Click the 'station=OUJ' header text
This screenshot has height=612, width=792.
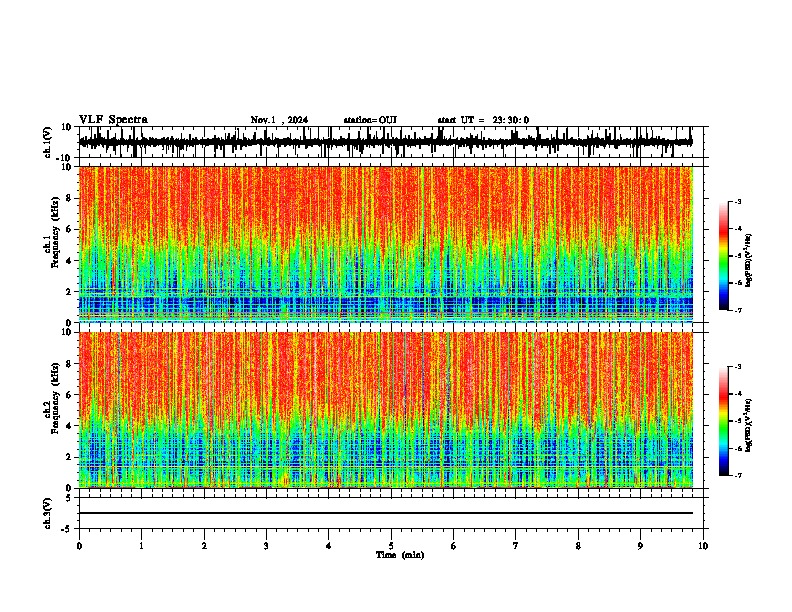[x=370, y=120]
